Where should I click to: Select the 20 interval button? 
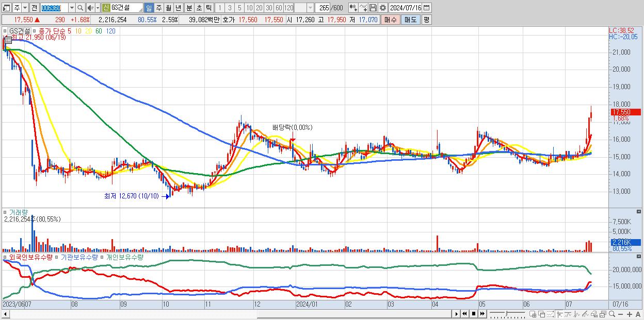tap(259, 8)
